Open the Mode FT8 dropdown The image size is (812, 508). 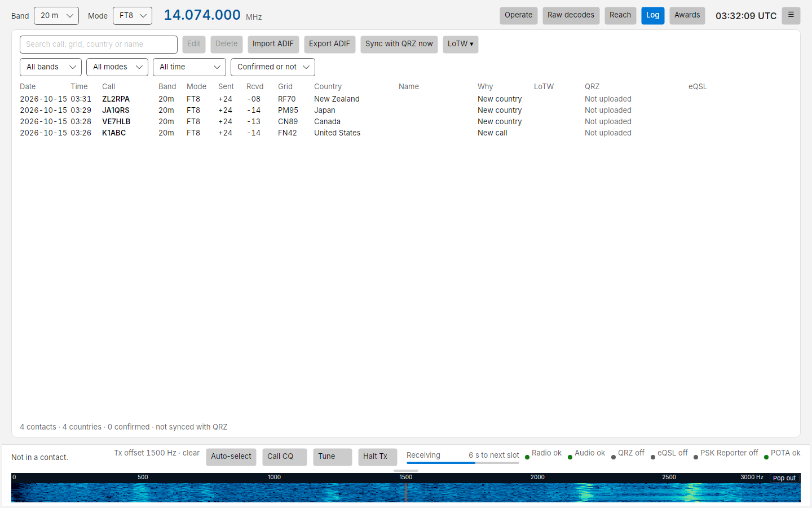pyautogui.click(x=133, y=16)
